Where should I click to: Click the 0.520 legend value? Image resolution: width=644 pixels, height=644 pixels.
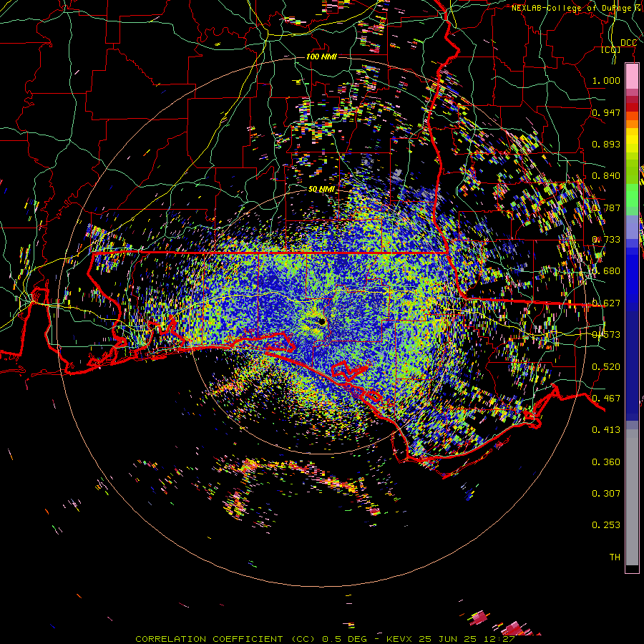coord(606,366)
